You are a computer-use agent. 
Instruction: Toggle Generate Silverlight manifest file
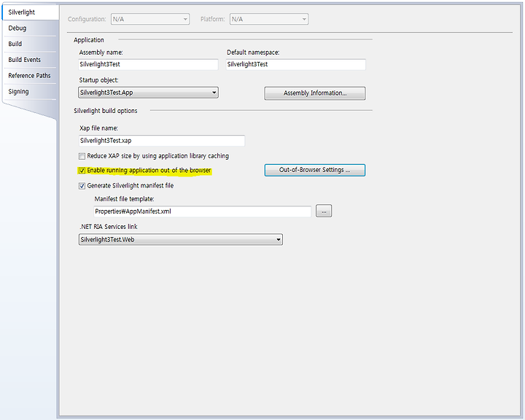[82, 186]
